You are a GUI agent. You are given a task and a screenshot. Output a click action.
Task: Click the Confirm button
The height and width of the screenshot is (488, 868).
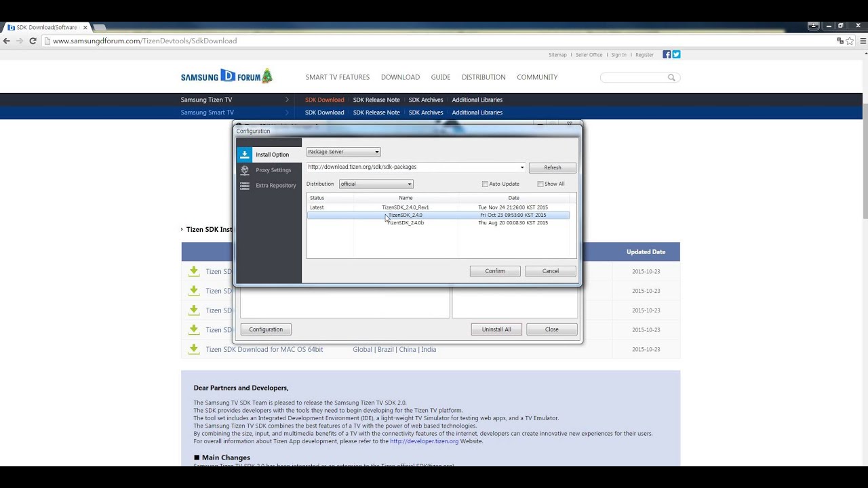(495, 271)
